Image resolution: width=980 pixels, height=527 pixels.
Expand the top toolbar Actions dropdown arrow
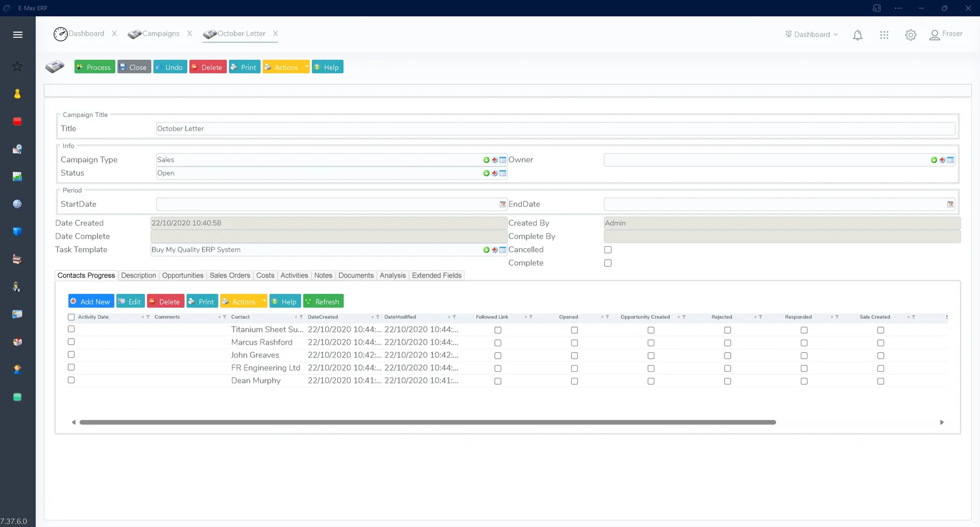(x=307, y=67)
